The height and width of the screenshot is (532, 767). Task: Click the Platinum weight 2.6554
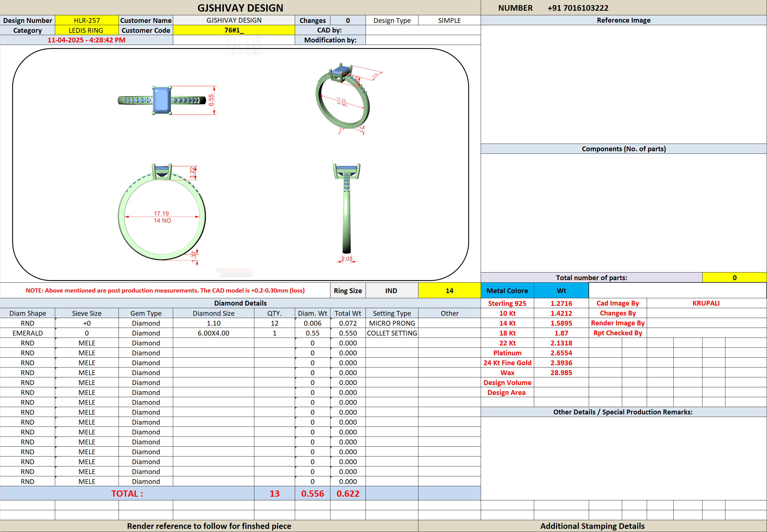561,353
